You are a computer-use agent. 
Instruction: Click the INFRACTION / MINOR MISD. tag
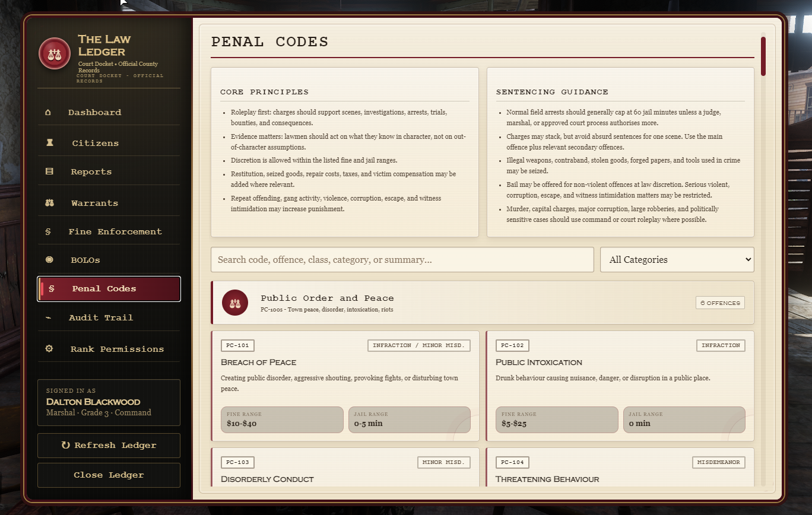pyautogui.click(x=419, y=345)
